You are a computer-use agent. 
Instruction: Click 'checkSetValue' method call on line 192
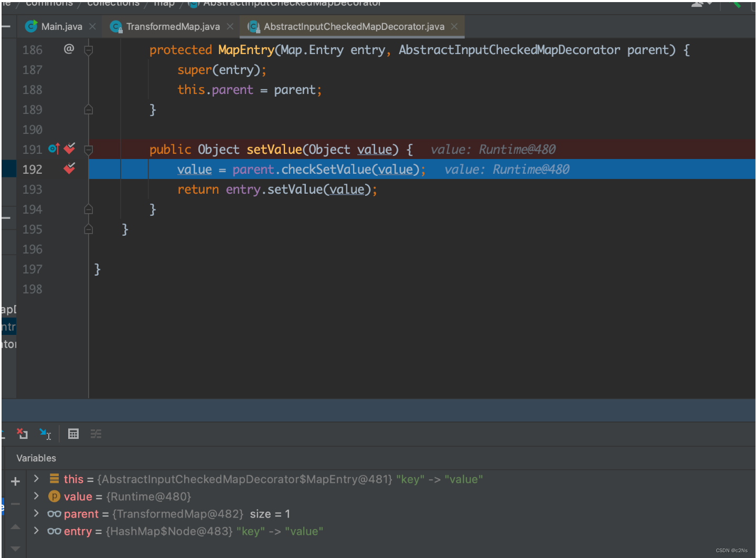pos(326,170)
